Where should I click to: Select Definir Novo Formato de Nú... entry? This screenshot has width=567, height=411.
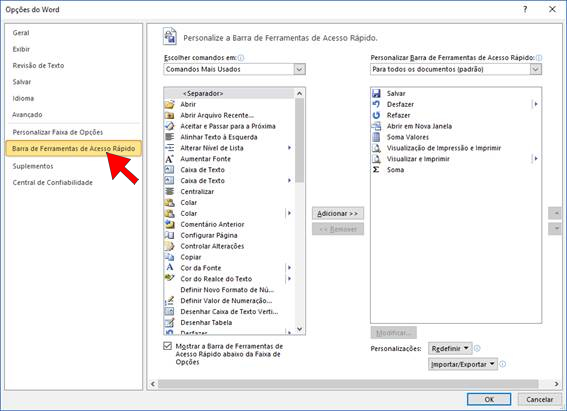[x=229, y=290]
